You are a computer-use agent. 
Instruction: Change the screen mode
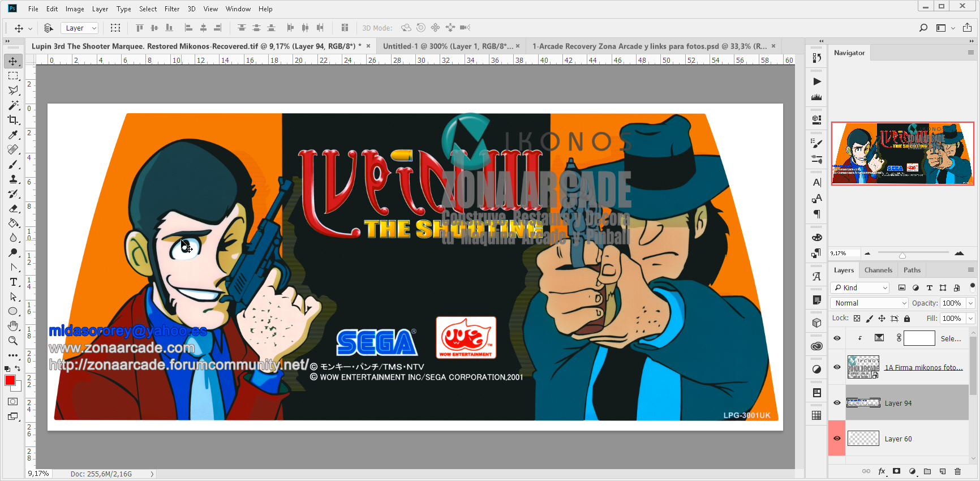[12, 416]
